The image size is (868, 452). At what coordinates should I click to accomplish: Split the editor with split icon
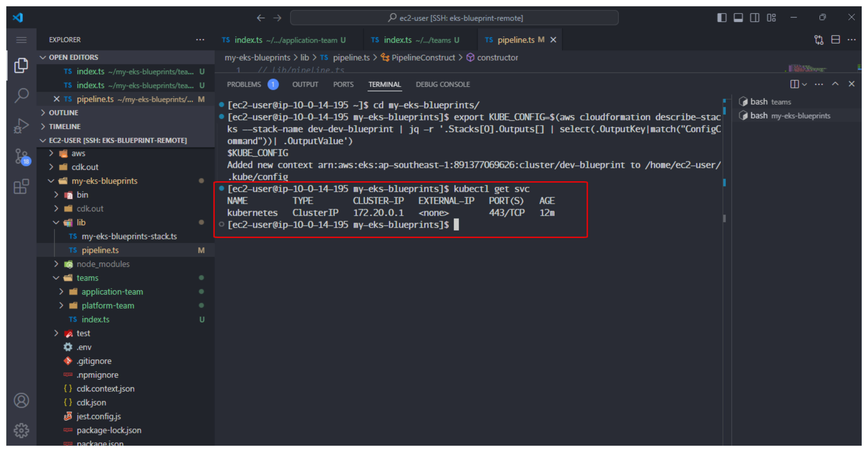click(835, 40)
